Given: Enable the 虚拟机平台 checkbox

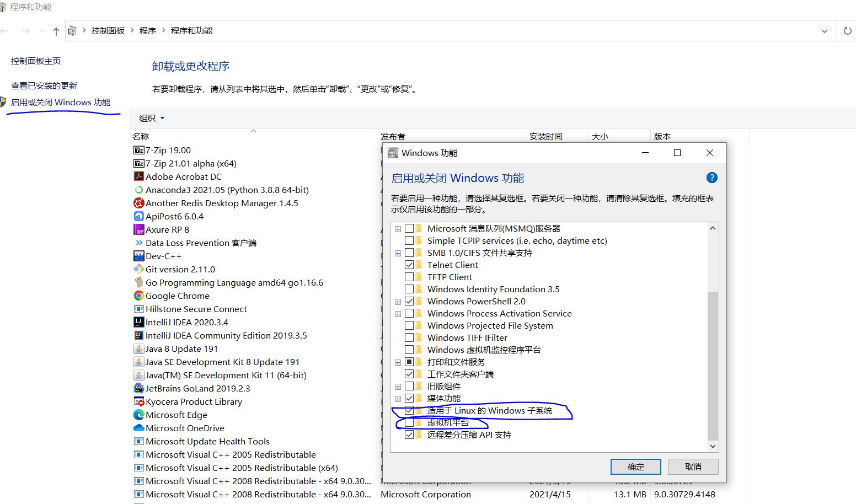Looking at the screenshot, I should click(x=409, y=422).
